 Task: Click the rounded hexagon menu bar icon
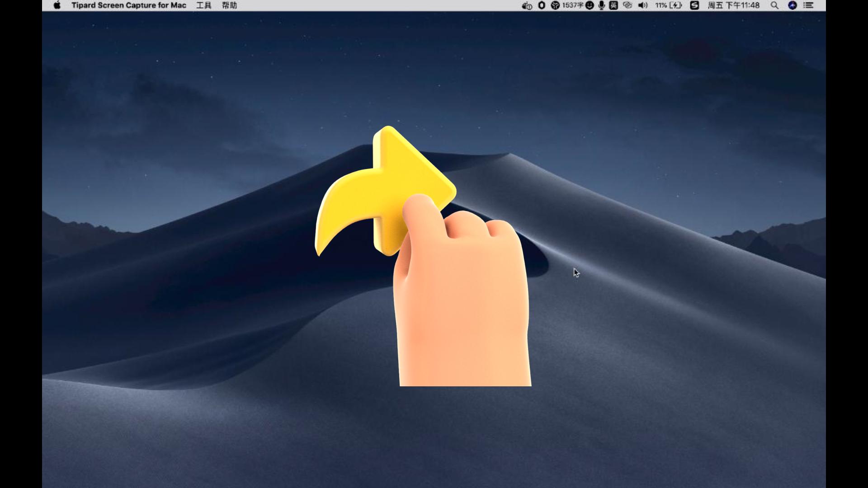(x=542, y=5)
